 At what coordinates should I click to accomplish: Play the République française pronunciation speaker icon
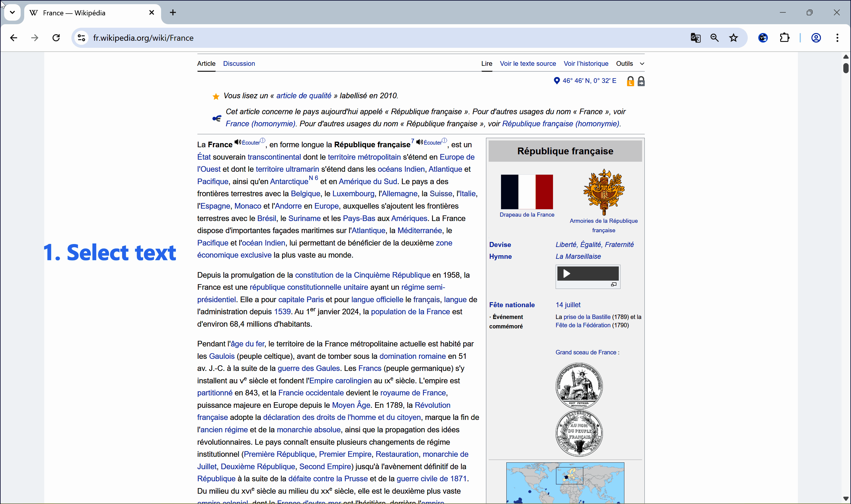[420, 142]
